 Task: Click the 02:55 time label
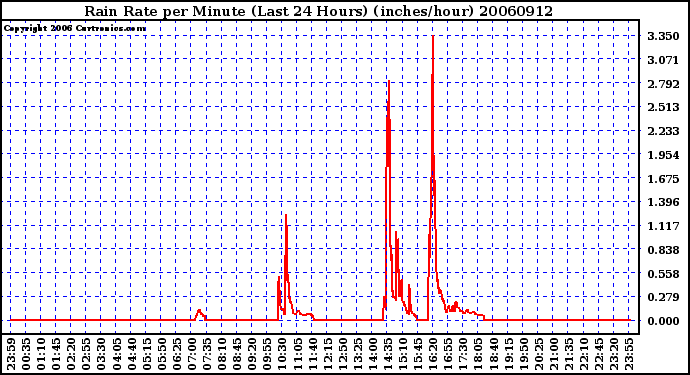click(86, 354)
